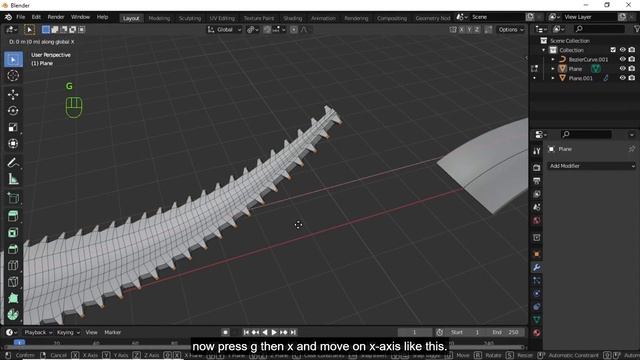Open the viewport Options dropdown
640x360 pixels.
click(511, 29)
